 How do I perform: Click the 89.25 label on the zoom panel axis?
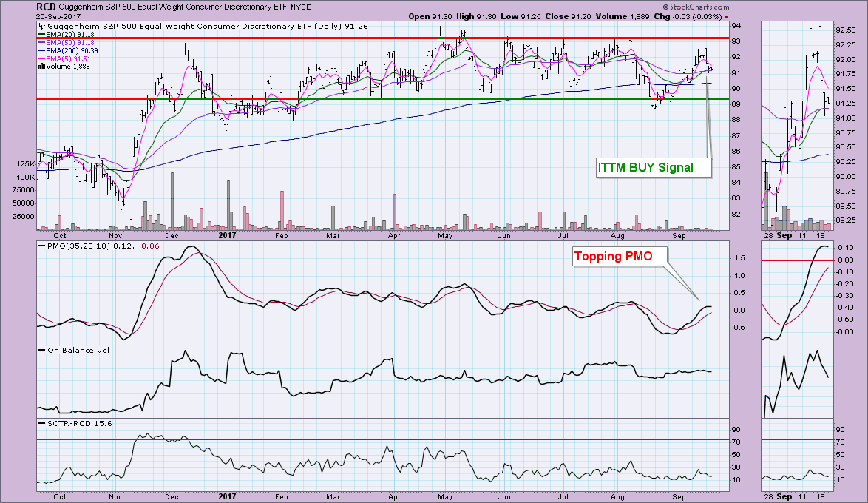pos(844,220)
